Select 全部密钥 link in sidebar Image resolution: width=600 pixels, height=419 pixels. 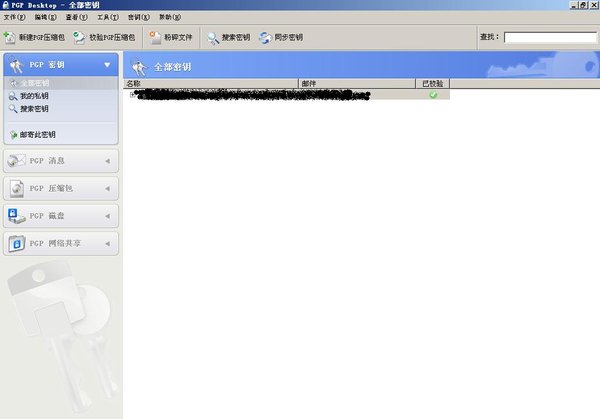coord(34,83)
